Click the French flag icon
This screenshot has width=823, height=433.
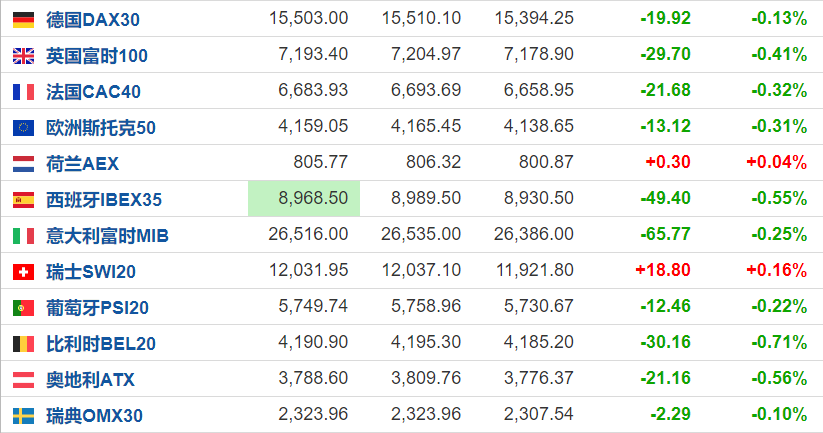(24, 92)
